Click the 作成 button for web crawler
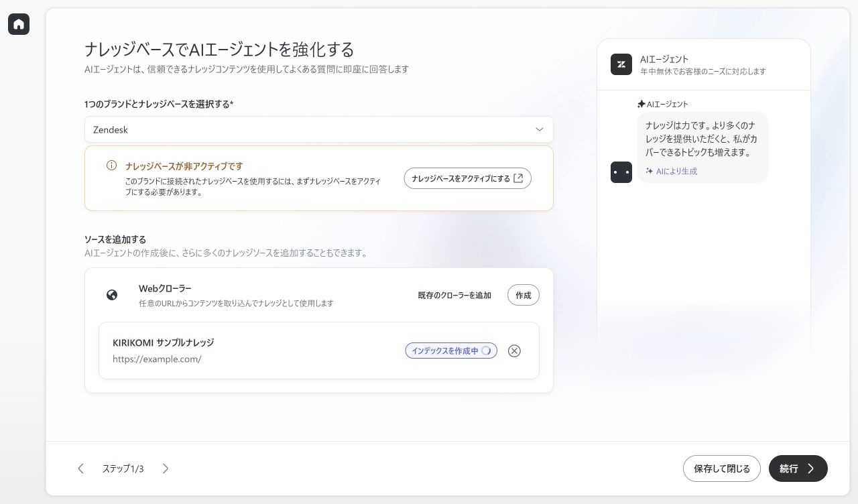The image size is (858, 504). coord(524,295)
